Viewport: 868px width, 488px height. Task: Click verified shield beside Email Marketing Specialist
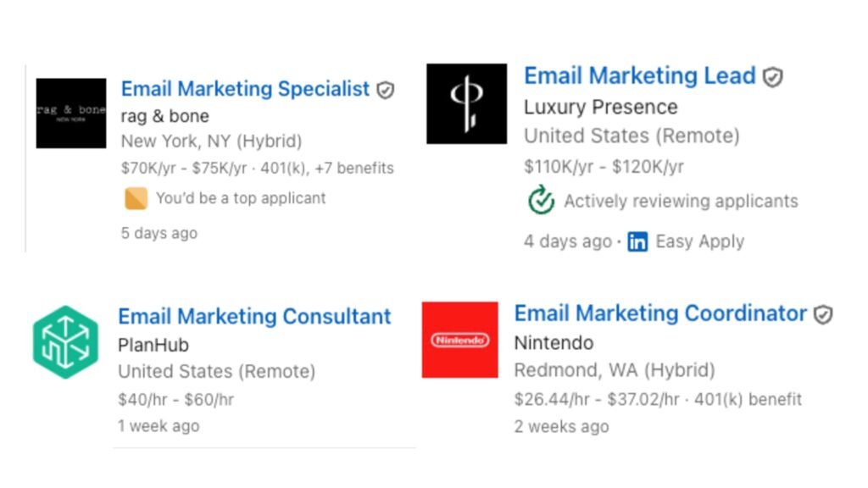tap(386, 90)
